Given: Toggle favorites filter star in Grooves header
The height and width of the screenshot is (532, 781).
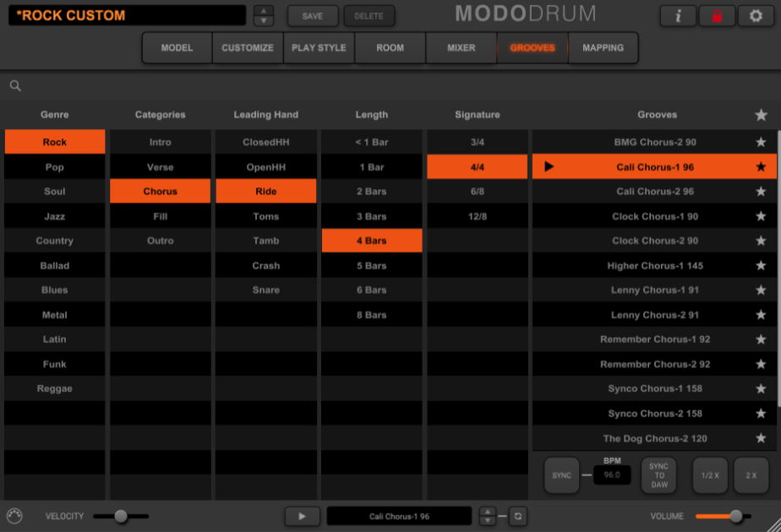Looking at the screenshot, I should pyautogui.click(x=761, y=115).
